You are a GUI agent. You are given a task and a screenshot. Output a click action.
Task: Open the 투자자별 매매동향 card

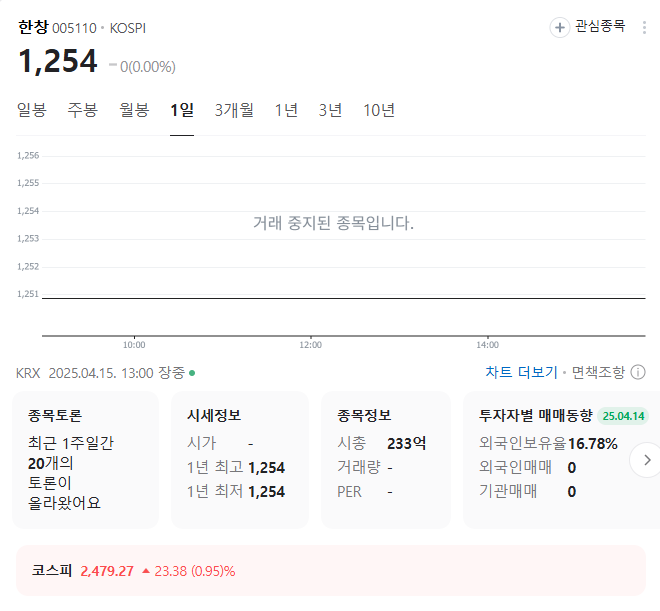click(562, 460)
